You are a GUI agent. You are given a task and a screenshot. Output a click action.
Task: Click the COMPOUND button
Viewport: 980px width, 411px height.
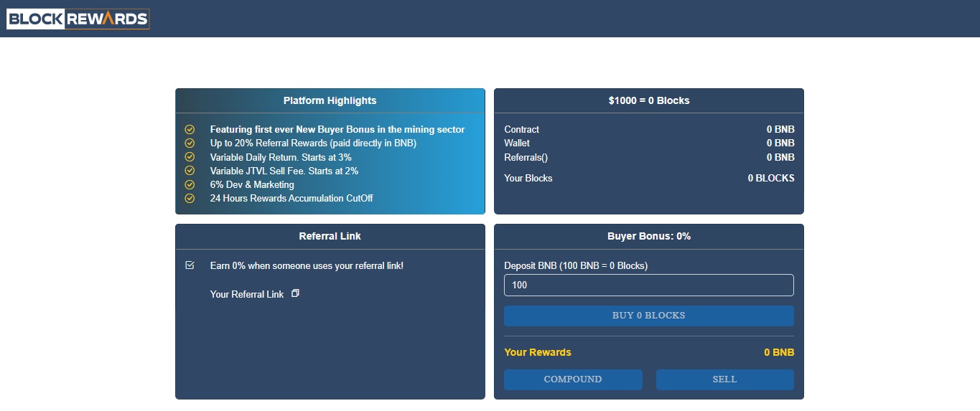[573, 379]
